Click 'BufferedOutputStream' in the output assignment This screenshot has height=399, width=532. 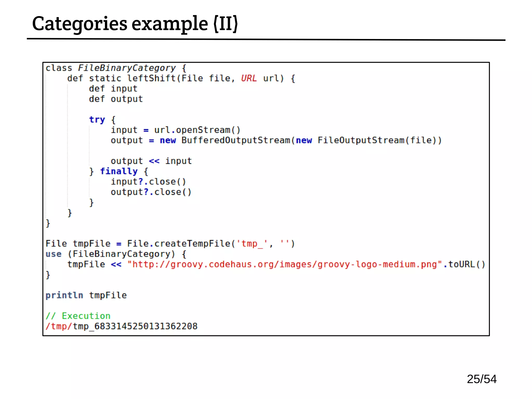[x=236, y=140]
